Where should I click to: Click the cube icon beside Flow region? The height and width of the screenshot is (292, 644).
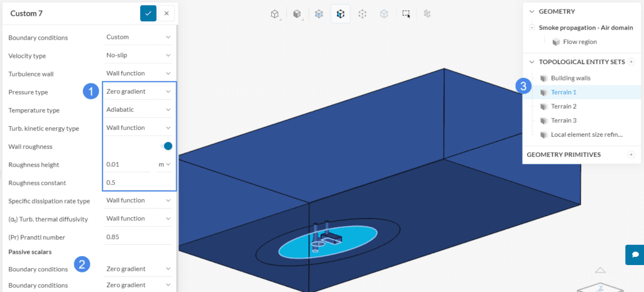556,42
